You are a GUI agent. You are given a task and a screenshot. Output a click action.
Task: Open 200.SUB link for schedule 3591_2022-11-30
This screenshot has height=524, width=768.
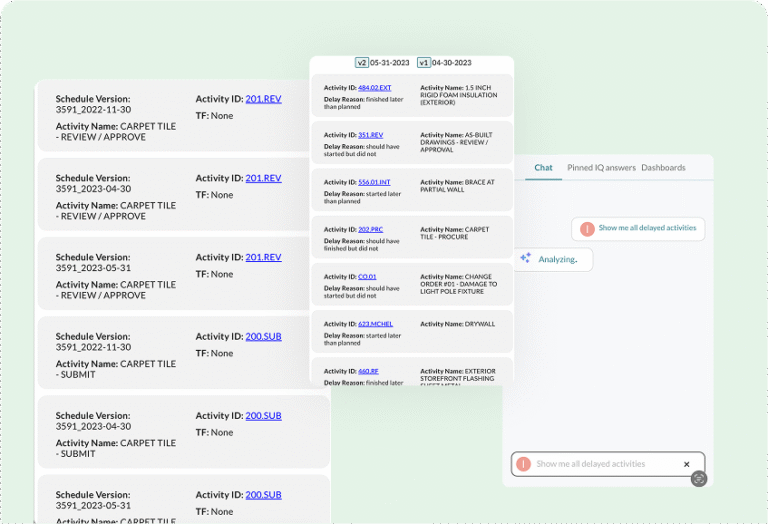coord(264,336)
